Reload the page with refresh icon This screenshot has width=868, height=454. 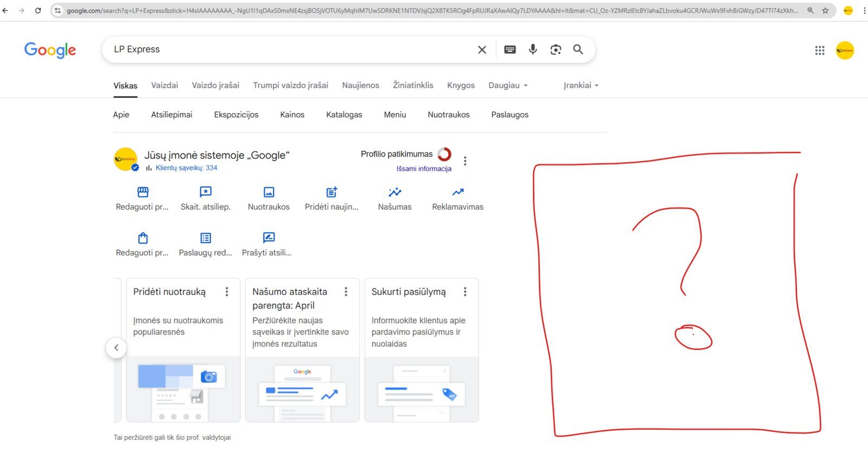point(38,10)
